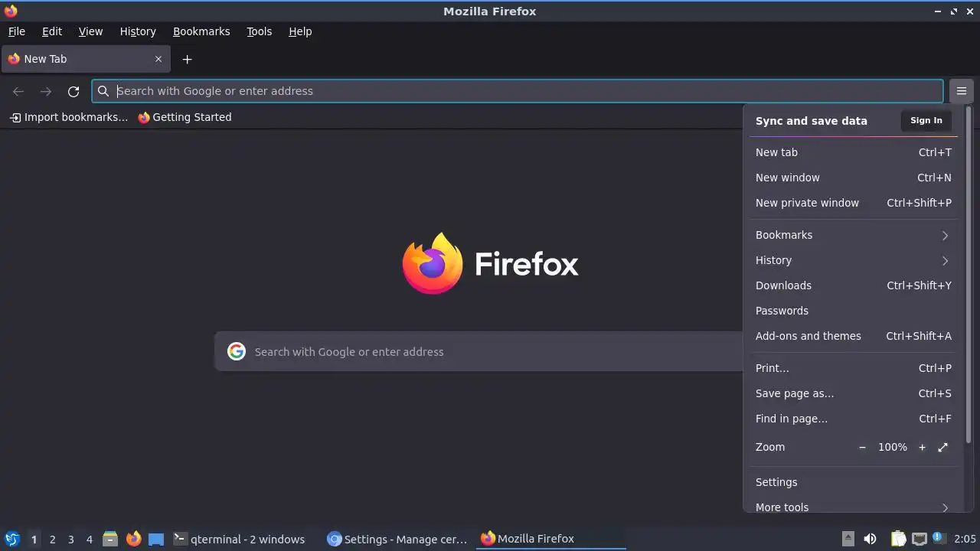
Task: Switch to workspace 3
Action: [70, 539]
